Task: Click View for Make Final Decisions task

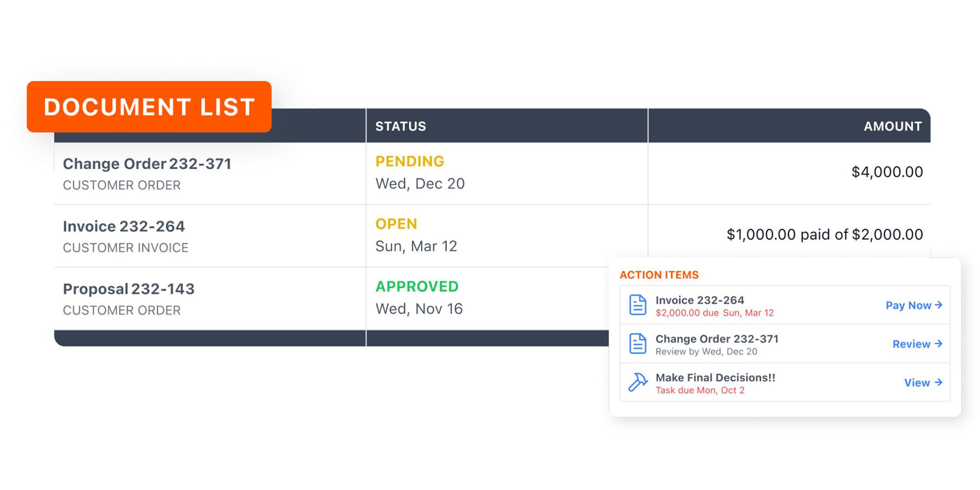Action: coord(917,383)
